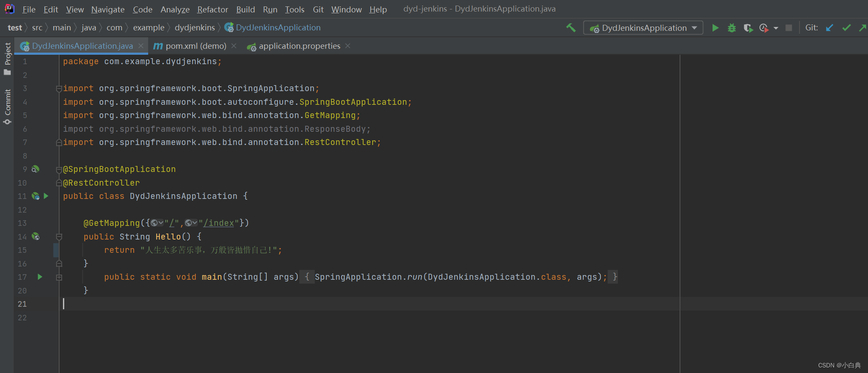Viewport: 868px width, 373px height.
Task: Open the Commit tool window
Action: 7,107
